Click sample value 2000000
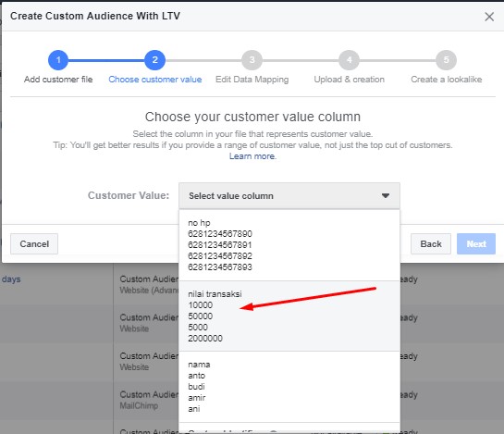The width and height of the screenshot is (504, 434). pos(205,339)
